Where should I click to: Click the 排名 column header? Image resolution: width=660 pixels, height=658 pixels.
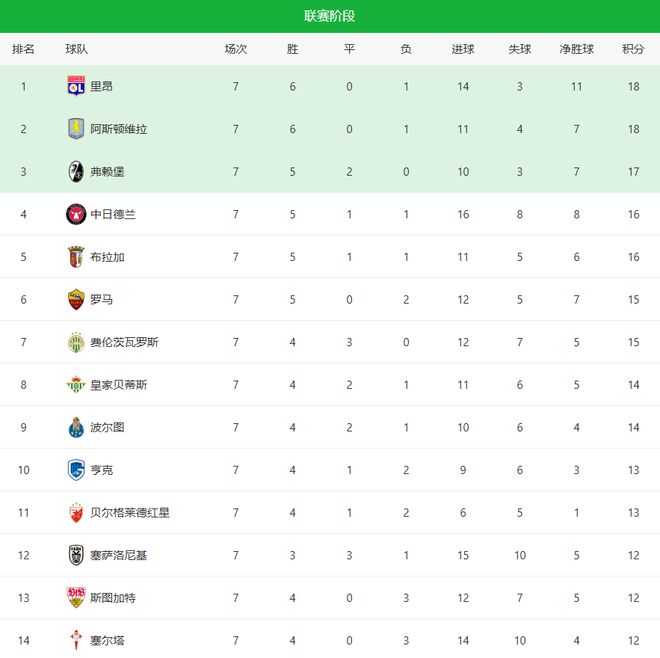tap(23, 49)
